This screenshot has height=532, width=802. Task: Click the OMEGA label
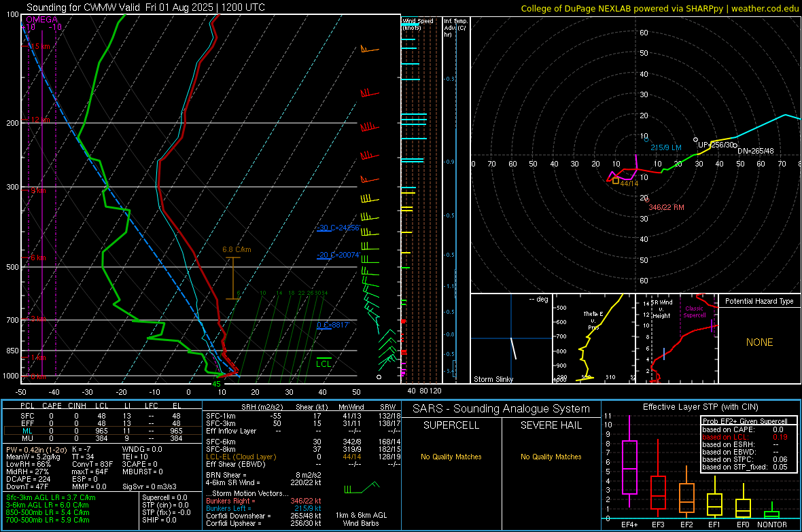[x=41, y=20]
